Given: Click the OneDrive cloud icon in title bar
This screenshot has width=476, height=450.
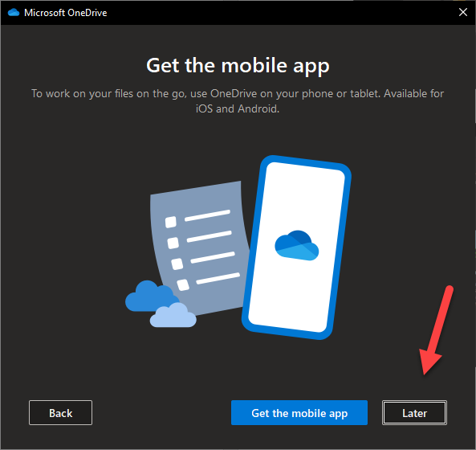Looking at the screenshot, I should click(14, 13).
